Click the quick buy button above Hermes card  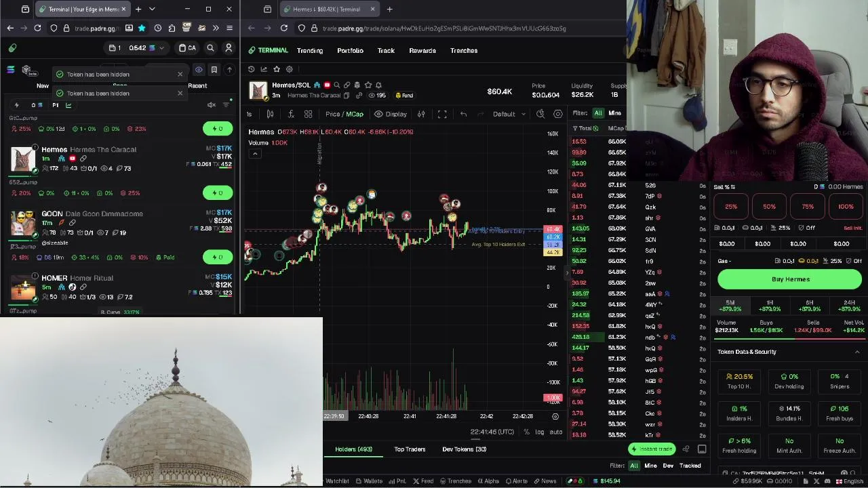pos(218,129)
